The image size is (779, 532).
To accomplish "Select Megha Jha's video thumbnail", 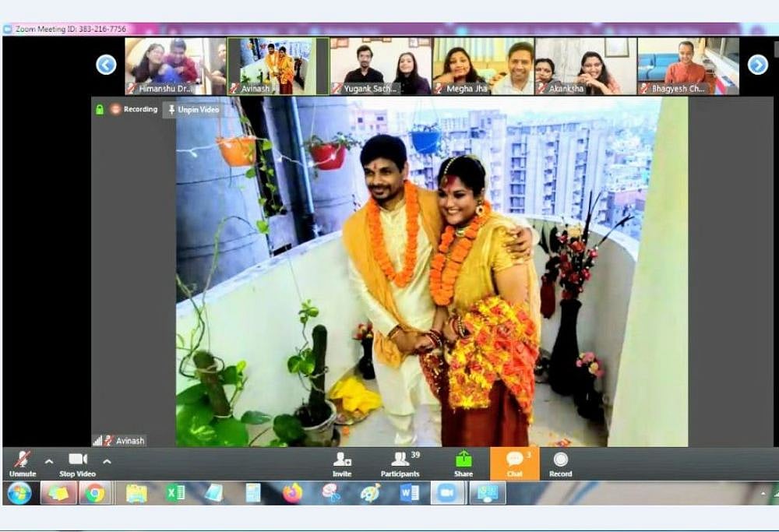I will pos(483,66).
